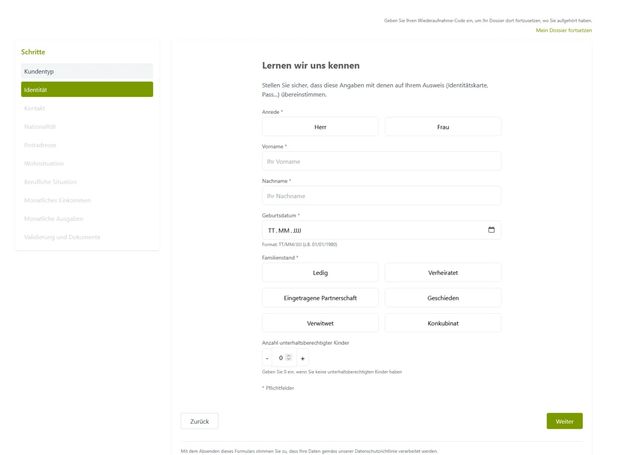The height and width of the screenshot is (455, 640).
Task: Click the small spinner arrows beside the 0
Action: pos(289,357)
